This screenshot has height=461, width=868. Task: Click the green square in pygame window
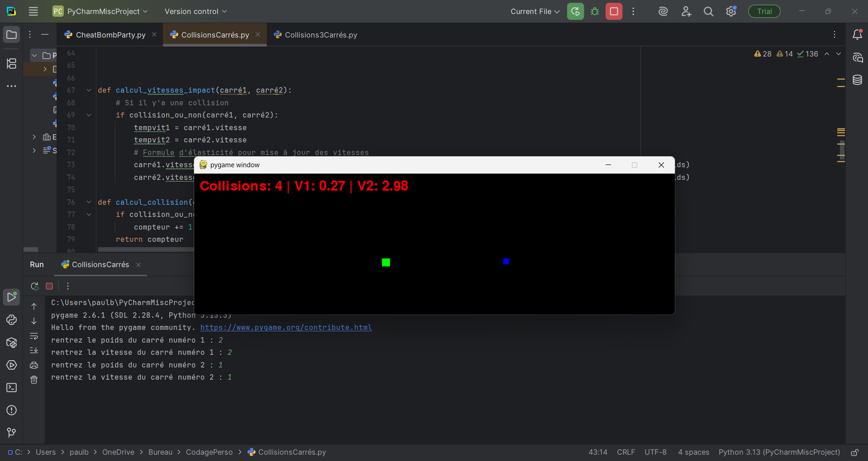click(386, 262)
